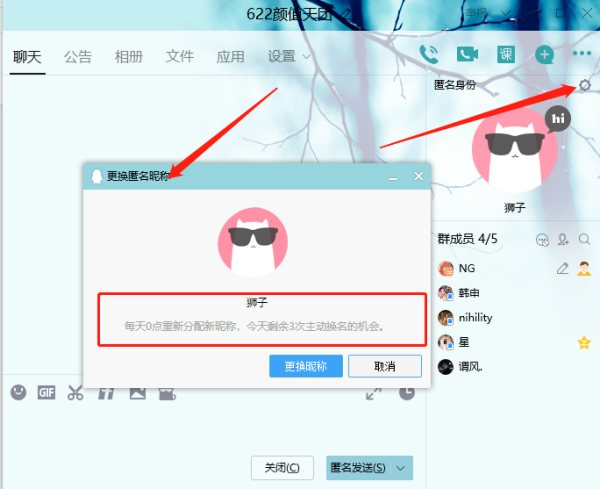Open the 文件 tab
600x489 pixels.
[180, 57]
